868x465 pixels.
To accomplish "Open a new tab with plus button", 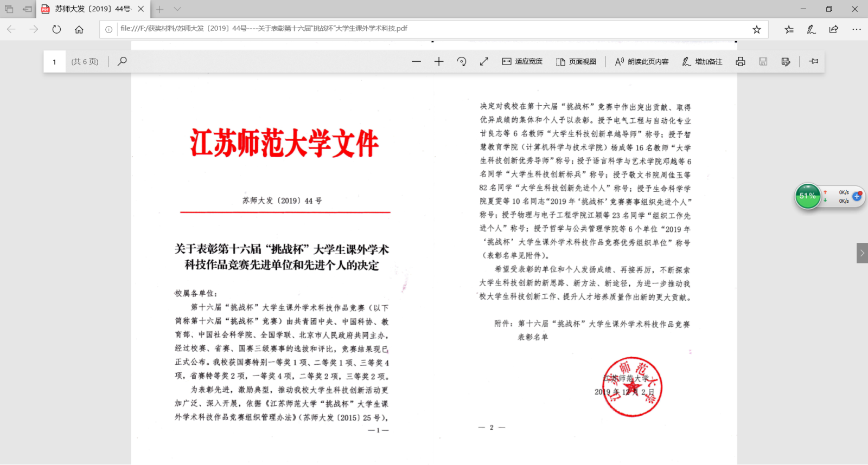I will (x=160, y=9).
